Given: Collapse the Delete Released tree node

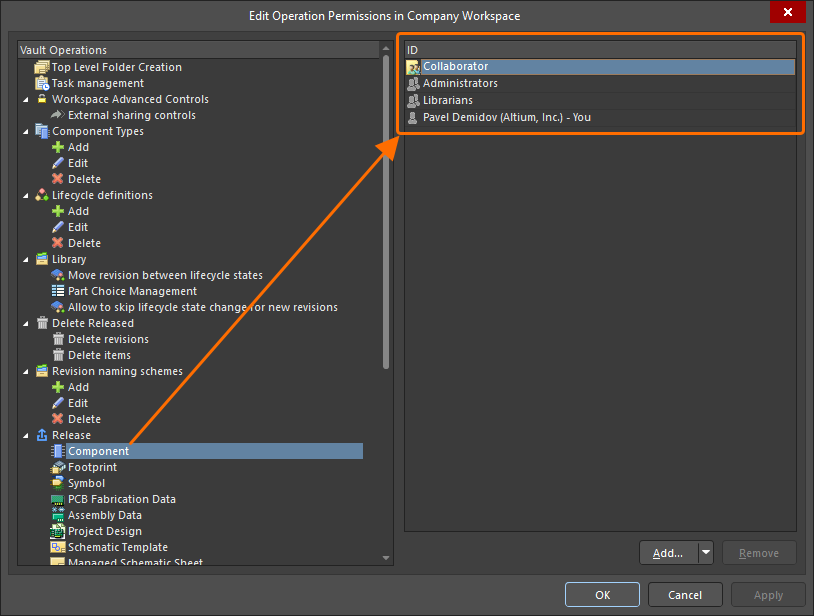Looking at the screenshot, I should point(26,323).
